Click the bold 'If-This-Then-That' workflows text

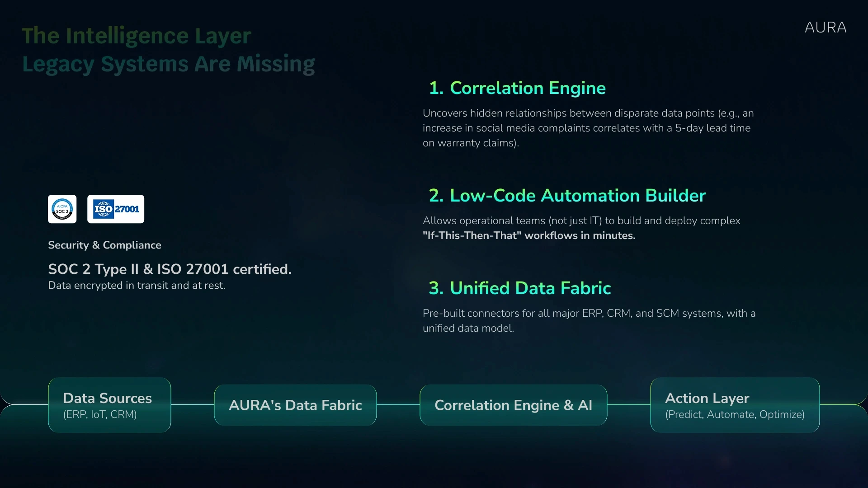pos(529,236)
